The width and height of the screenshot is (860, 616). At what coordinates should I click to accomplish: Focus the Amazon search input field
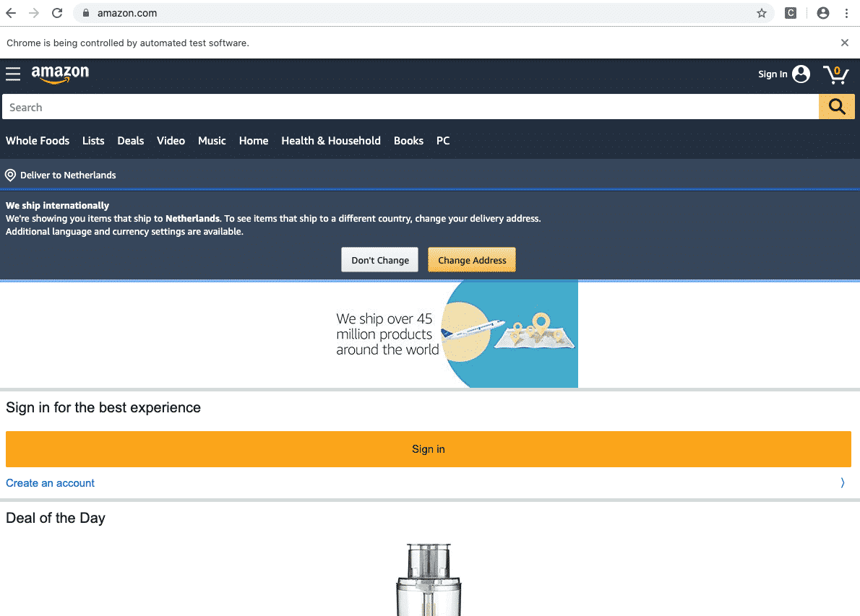point(410,107)
